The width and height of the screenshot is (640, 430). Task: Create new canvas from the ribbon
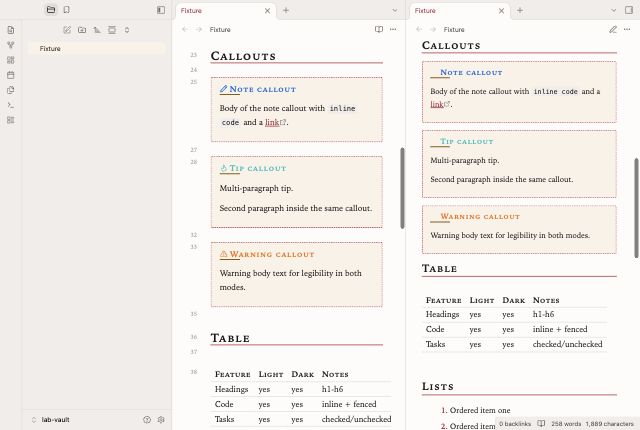[11, 60]
